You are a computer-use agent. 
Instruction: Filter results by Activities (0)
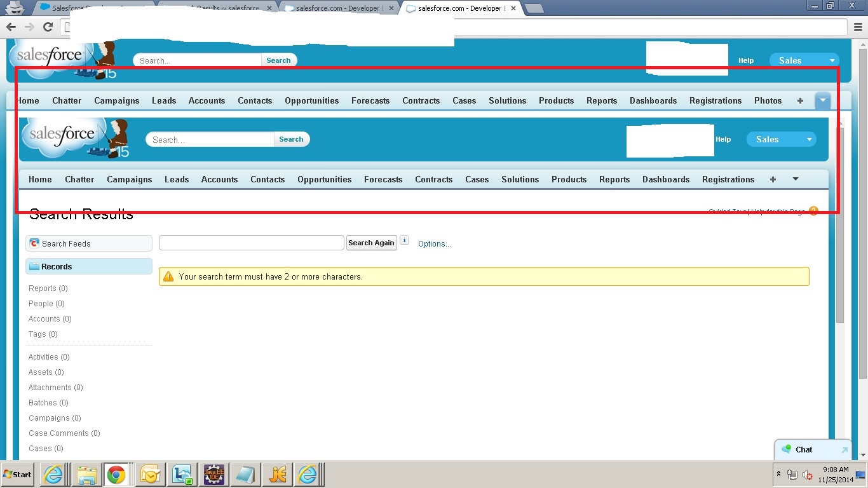(x=49, y=357)
